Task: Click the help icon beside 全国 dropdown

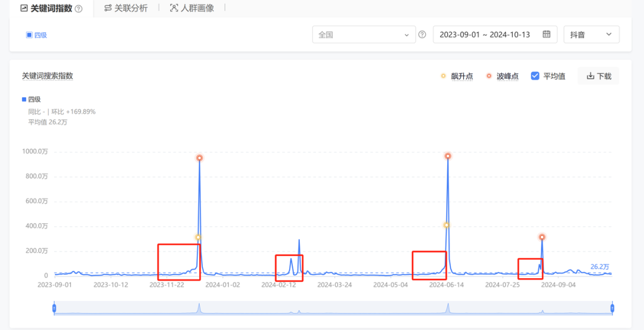Action: click(x=422, y=35)
